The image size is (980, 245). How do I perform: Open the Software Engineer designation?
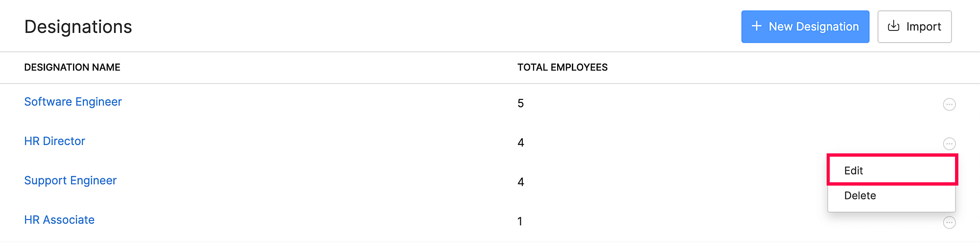[73, 102]
